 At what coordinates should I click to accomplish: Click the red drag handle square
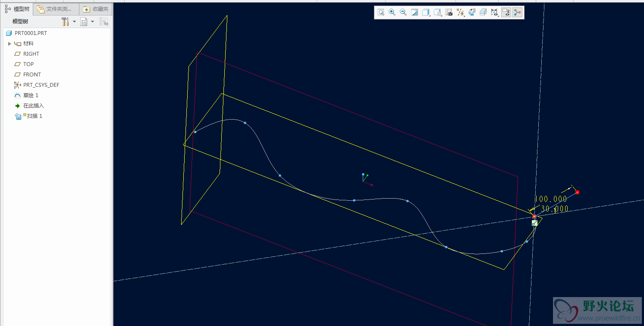point(578,192)
